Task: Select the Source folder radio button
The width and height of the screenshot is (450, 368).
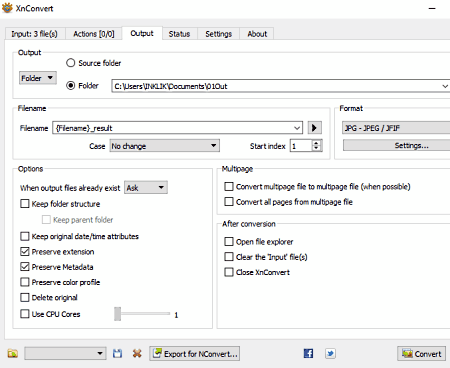Action: [x=71, y=63]
